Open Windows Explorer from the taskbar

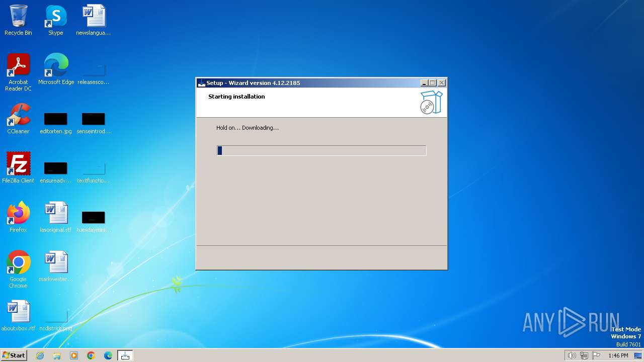(57, 355)
